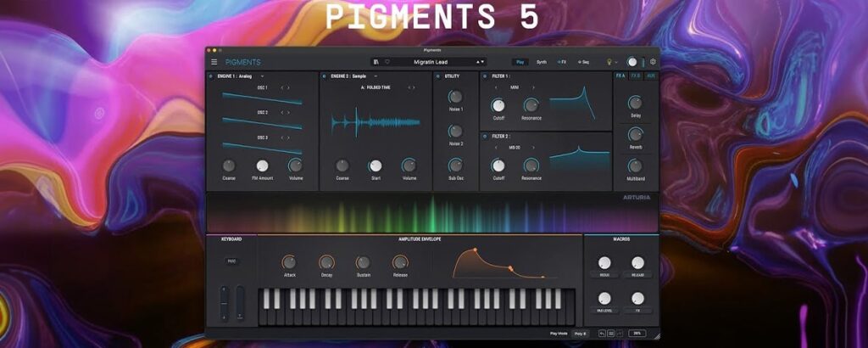
Task: Click the Multiband effect knob
Action: [x=636, y=166]
